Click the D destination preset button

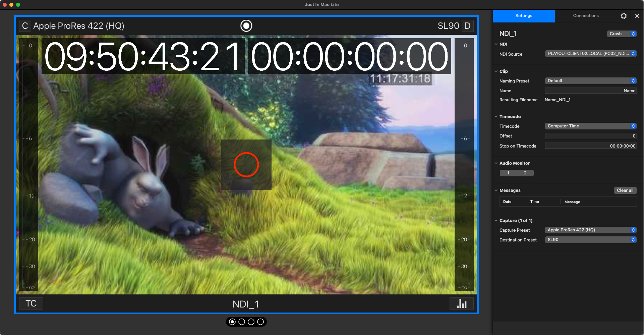coord(467,26)
